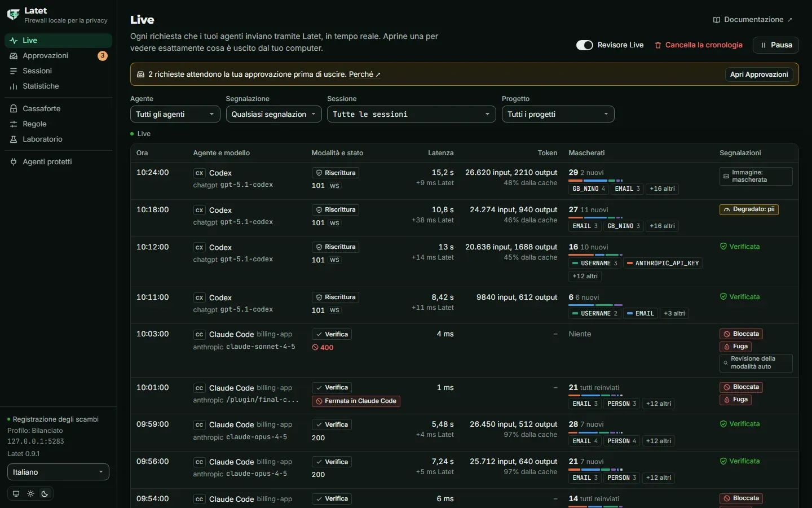Open the Italiano language selector
The width and height of the screenshot is (812, 508).
pos(58,472)
